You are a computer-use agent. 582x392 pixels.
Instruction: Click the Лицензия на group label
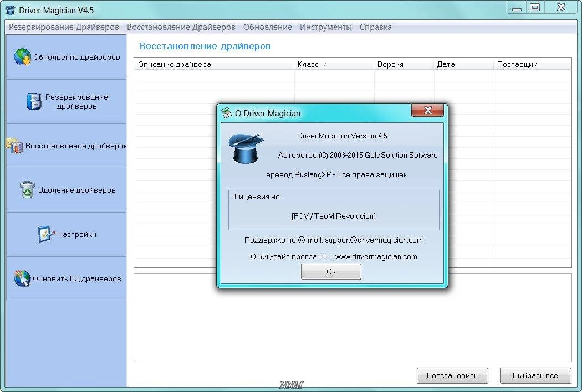pyautogui.click(x=257, y=197)
